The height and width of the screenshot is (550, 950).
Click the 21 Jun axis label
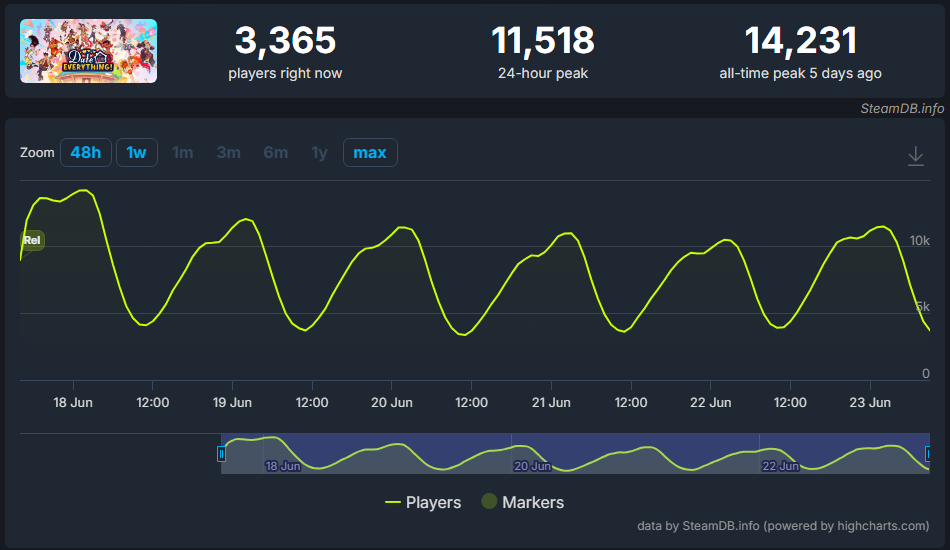point(551,403)
